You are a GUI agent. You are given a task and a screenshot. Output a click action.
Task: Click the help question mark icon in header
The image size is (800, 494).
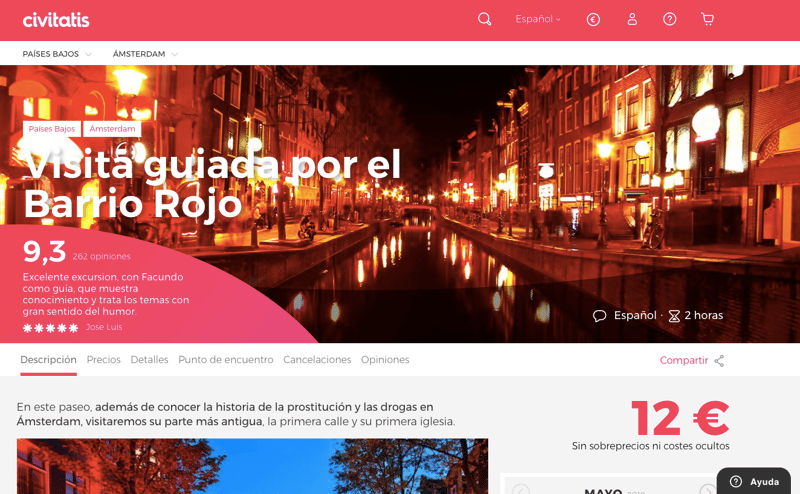click(x=669, y=19)
